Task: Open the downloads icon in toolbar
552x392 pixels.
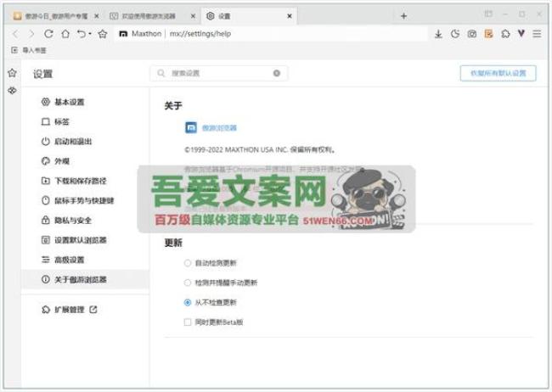Action: (438, 34)
